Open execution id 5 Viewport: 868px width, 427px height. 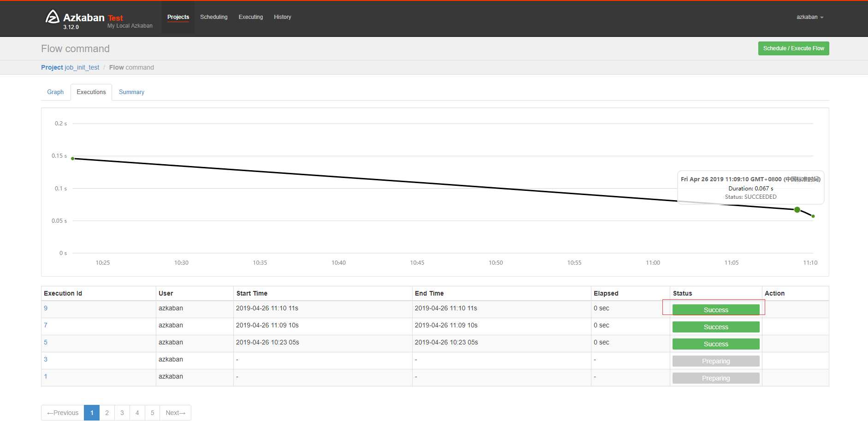[46, 342]
